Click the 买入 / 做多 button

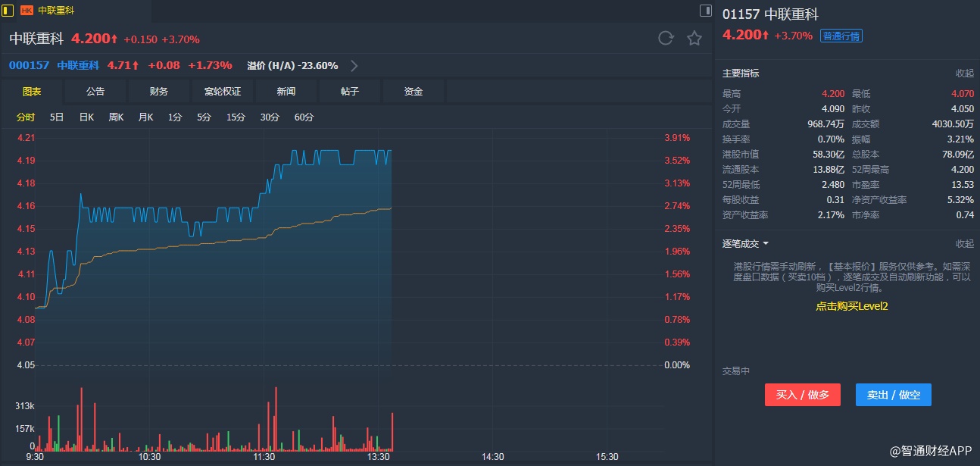802,395
